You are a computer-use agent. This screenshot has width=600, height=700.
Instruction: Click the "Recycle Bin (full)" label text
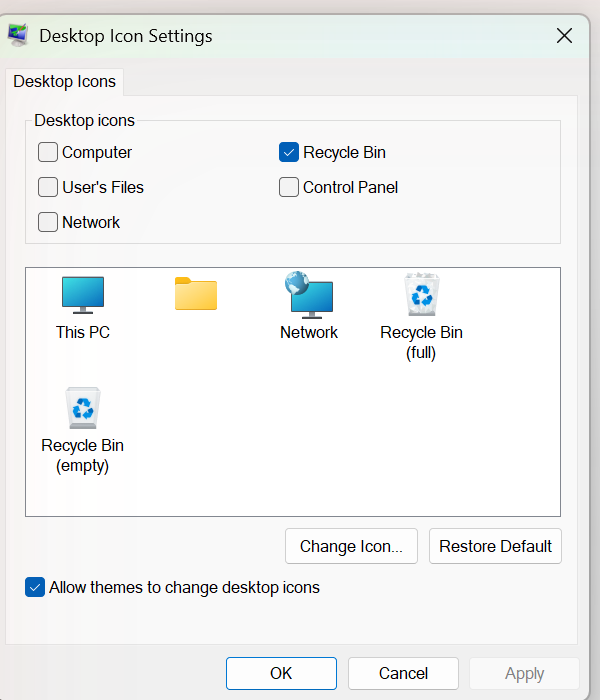(421, 342)
